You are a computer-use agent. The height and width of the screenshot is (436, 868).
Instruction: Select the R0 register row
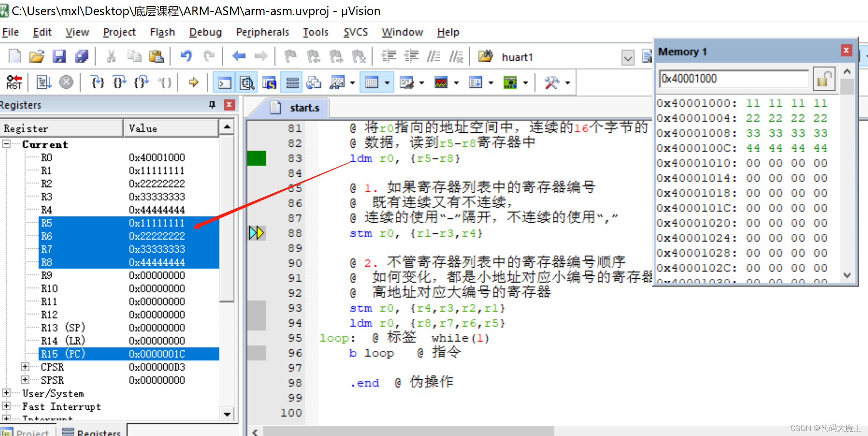point(129,157)
